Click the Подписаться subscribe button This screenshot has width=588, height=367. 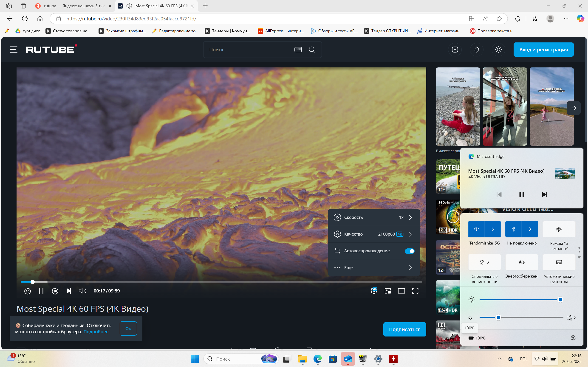(404, 329)
